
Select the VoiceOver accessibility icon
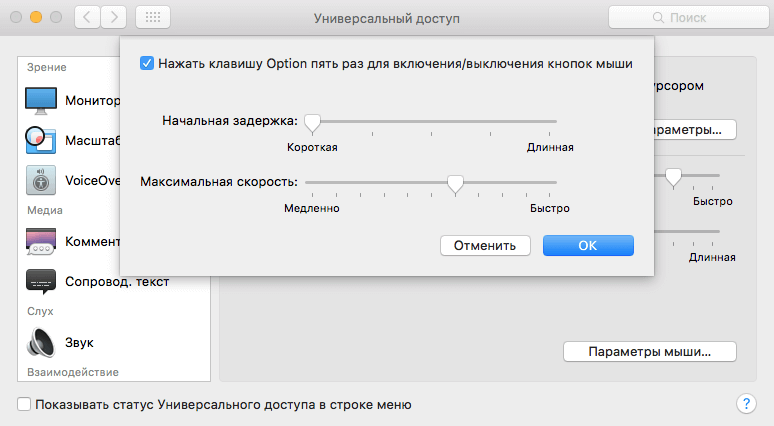point(41,181)
